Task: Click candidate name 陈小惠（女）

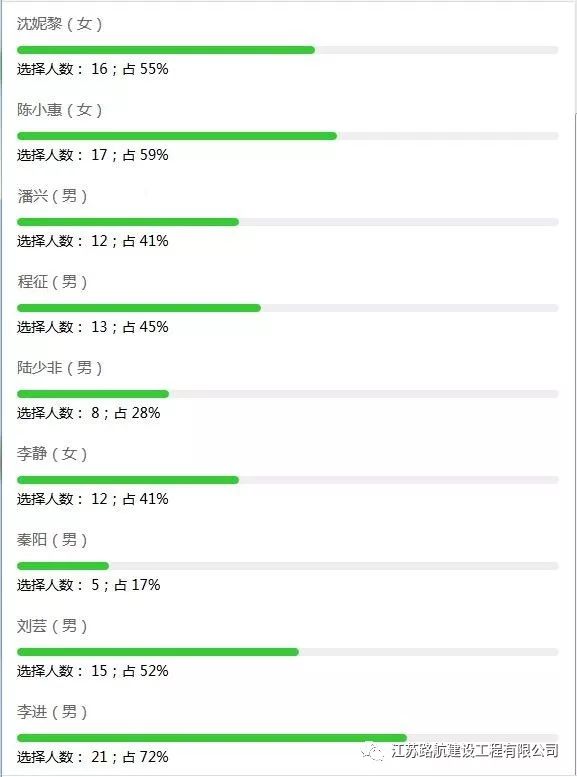Action: [x=60, y=110]
